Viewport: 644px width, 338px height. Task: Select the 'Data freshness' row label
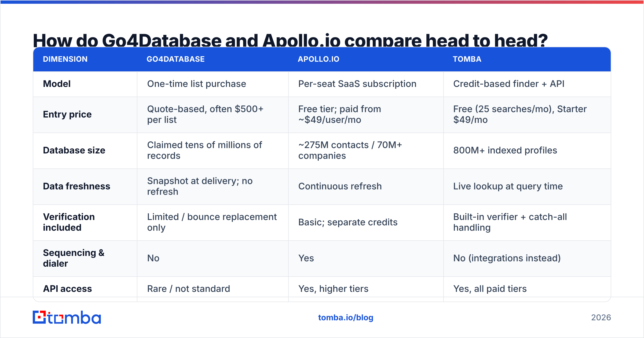pos(76,186)
